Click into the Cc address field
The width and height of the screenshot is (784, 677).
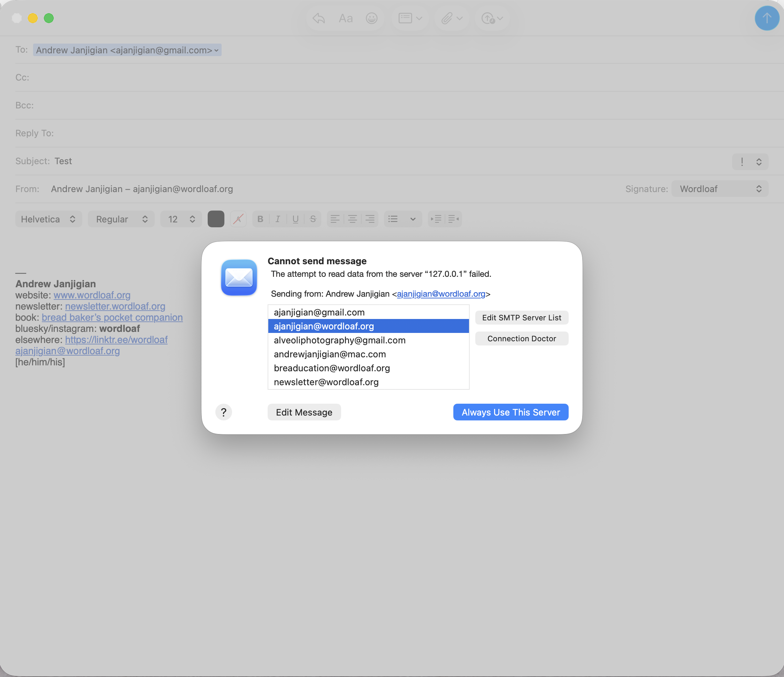pyautogui.click(x=378, y=78)
